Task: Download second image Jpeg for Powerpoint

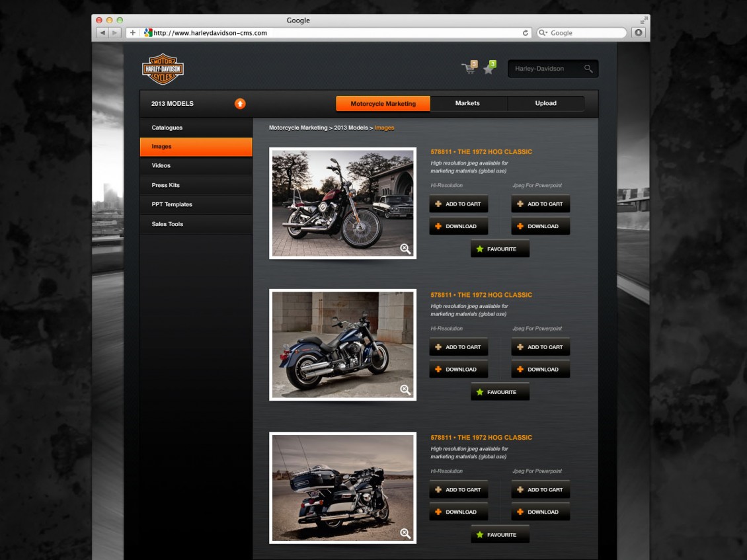Action: tap(540, 370)
